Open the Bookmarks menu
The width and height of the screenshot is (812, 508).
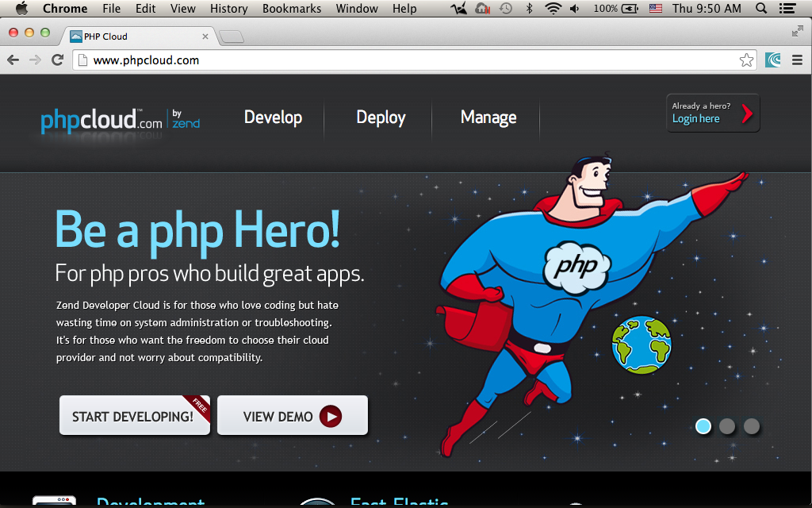292,8
